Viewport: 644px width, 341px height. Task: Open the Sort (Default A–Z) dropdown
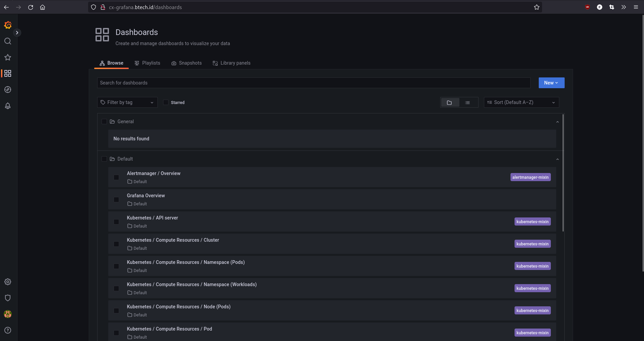(x=521, y=102)
